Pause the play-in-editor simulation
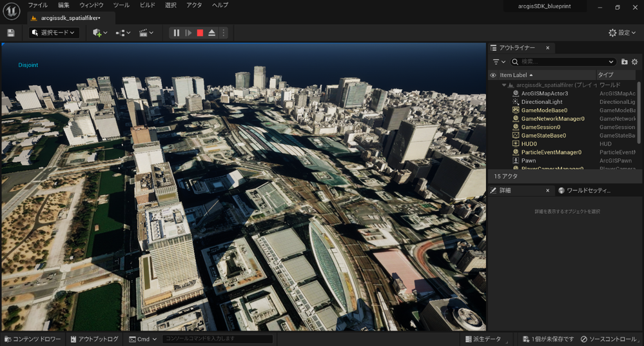This screenshot has height=346, width=644. (176, 33)
